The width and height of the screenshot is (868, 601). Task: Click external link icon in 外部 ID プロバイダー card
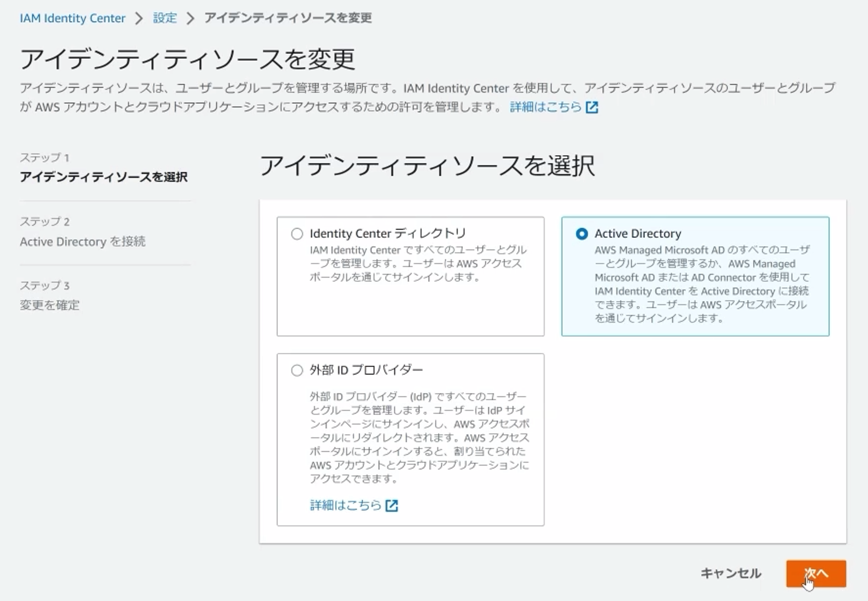392,506
